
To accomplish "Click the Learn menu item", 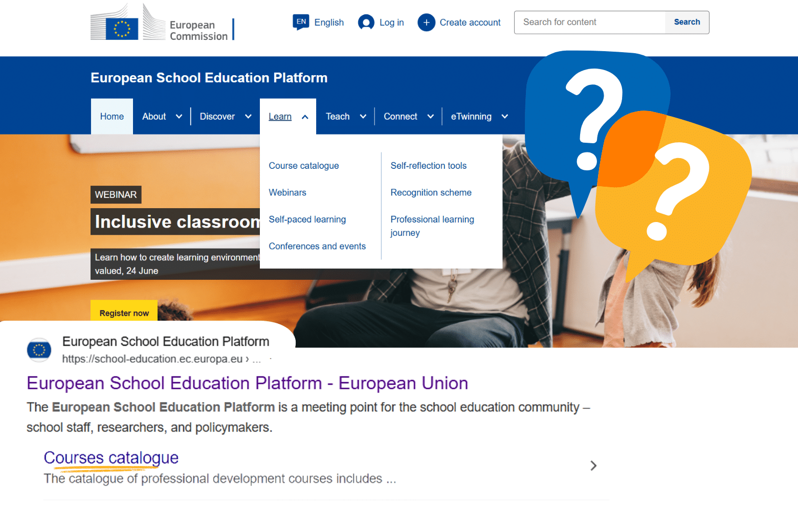I will coord(280,117).
